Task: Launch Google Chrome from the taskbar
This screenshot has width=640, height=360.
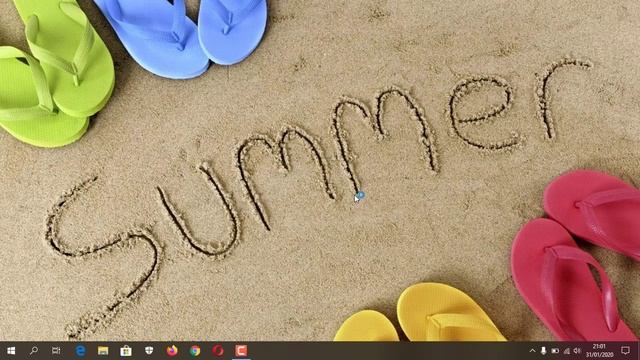Action: pyautogui.click(x=195, y=351)
